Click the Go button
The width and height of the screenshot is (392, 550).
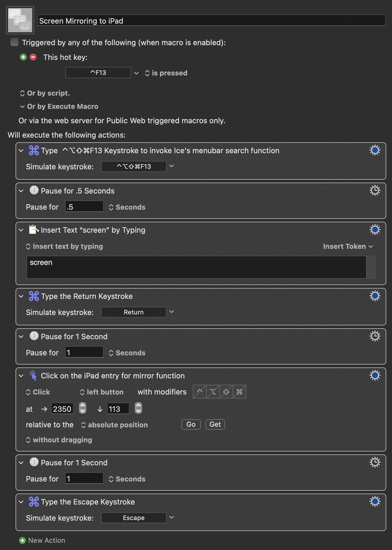(191, 424)
